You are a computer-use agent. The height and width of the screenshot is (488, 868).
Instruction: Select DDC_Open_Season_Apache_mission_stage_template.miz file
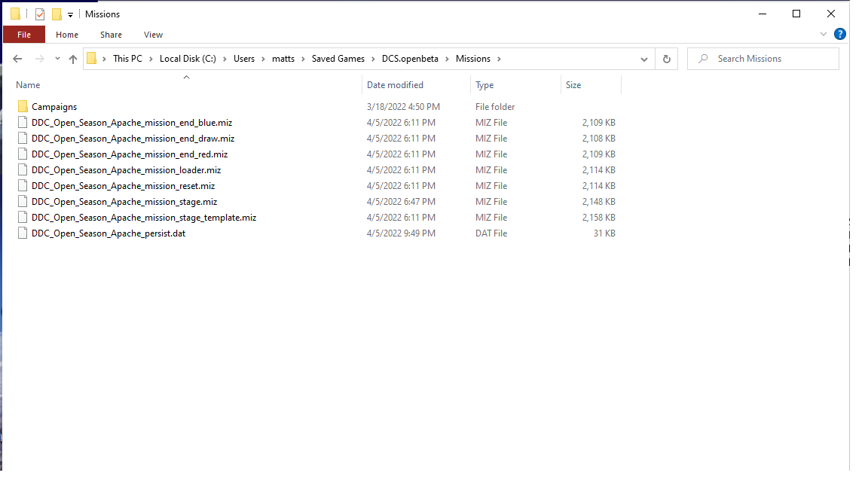144,218
